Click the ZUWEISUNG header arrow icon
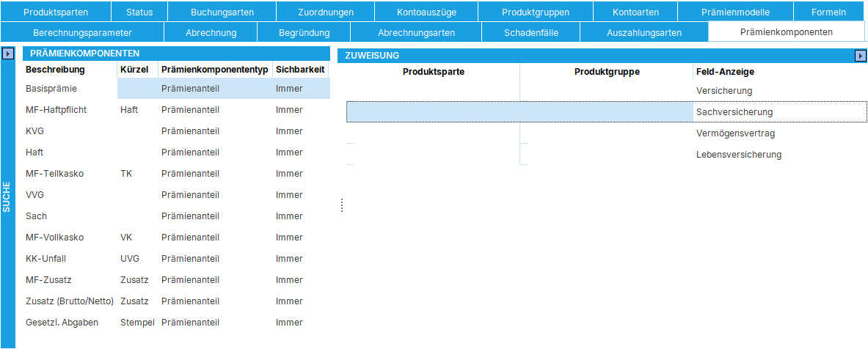This screenshot has height=349, width=868. 861,56
